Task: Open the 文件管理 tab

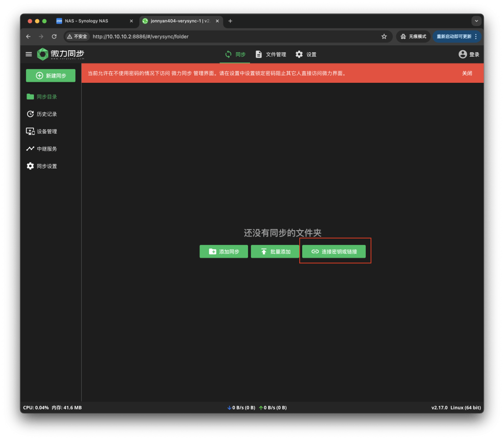Action: coord(271,54)
